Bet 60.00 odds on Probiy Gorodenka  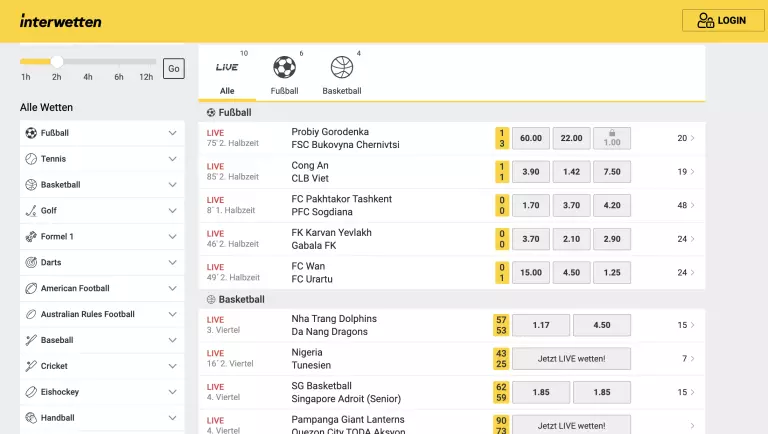(x=531, y=138)
